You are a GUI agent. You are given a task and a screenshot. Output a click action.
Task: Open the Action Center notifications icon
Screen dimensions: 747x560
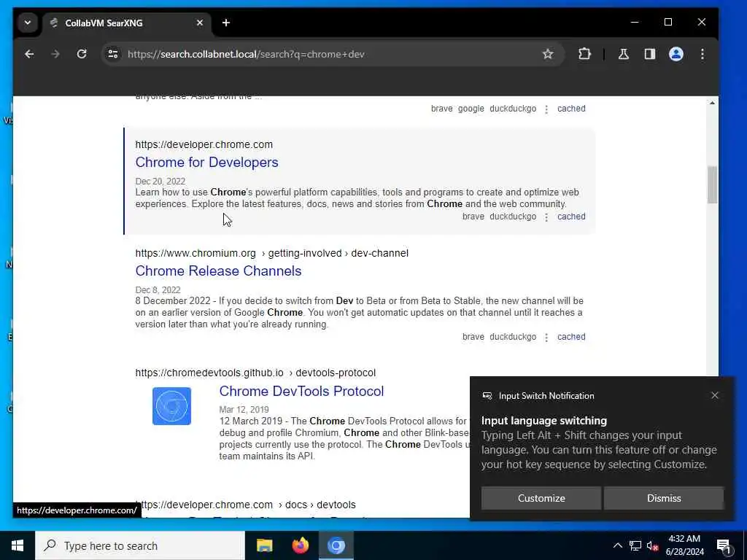pos(724,546)
